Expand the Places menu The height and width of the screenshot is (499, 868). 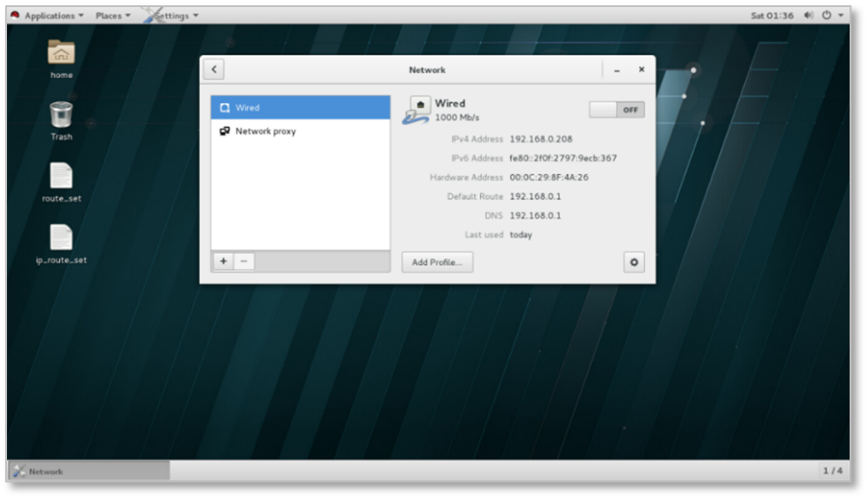pyautogui.click(x=112, y=15)
